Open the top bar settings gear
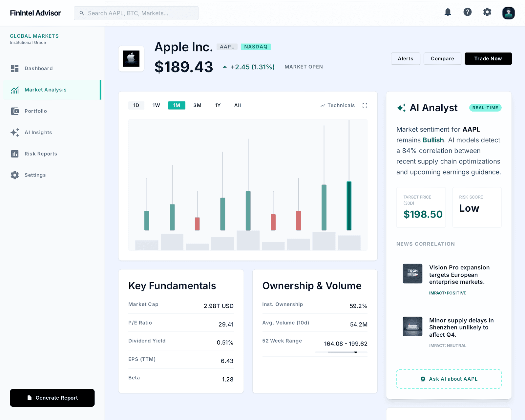This screenshot has height=420, width=525. click(x=487, y=12)
